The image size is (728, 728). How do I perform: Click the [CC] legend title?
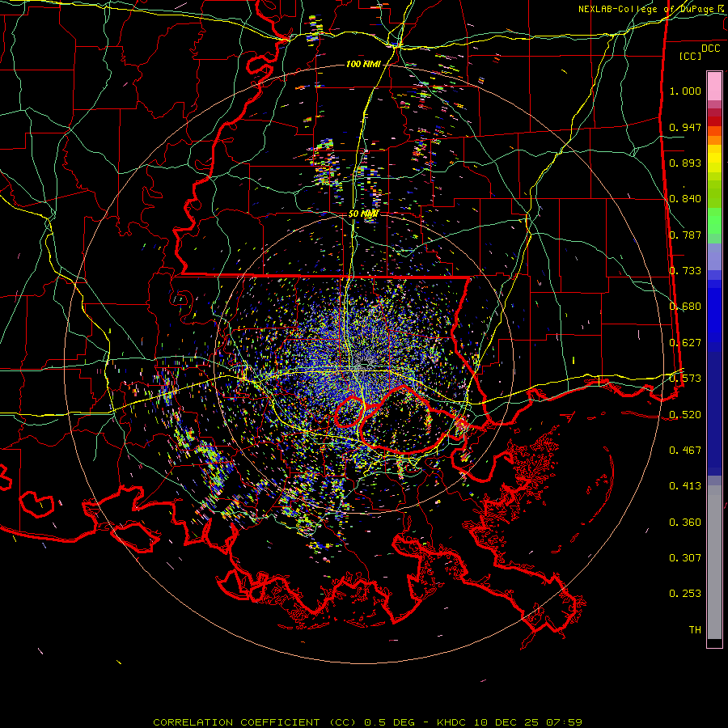click(x=691, y=56)
